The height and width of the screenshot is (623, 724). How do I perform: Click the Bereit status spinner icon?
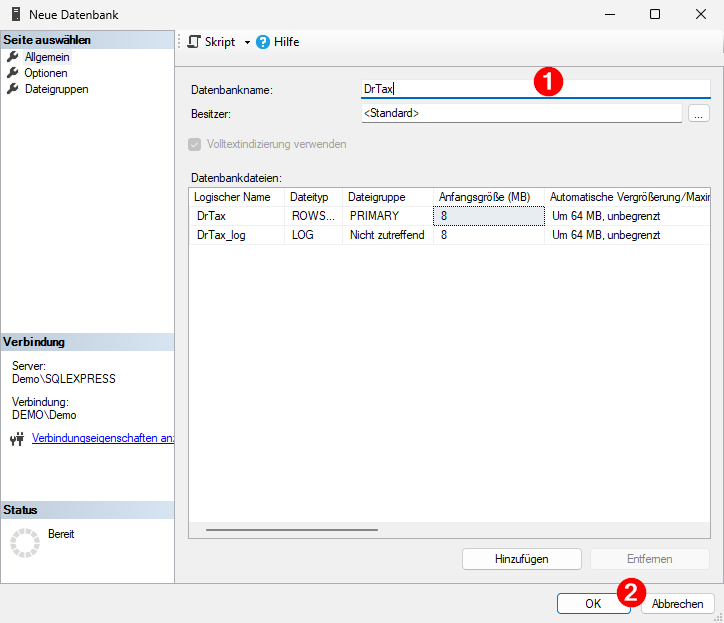tap(25, 543)
